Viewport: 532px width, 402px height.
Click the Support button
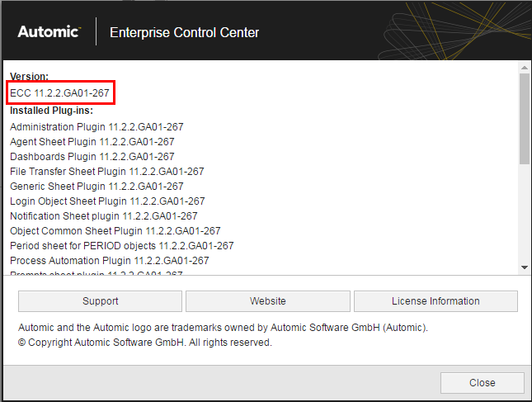[x=100, y=300]
